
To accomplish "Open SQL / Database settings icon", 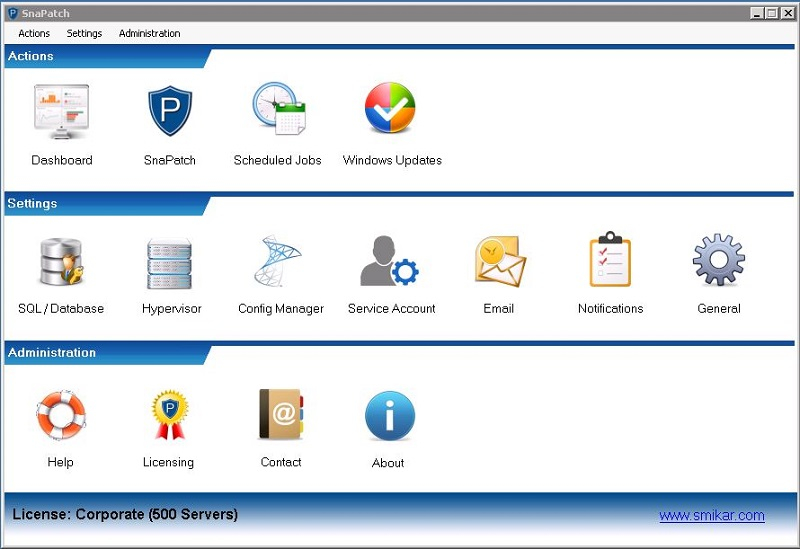I will pos(61,261).
